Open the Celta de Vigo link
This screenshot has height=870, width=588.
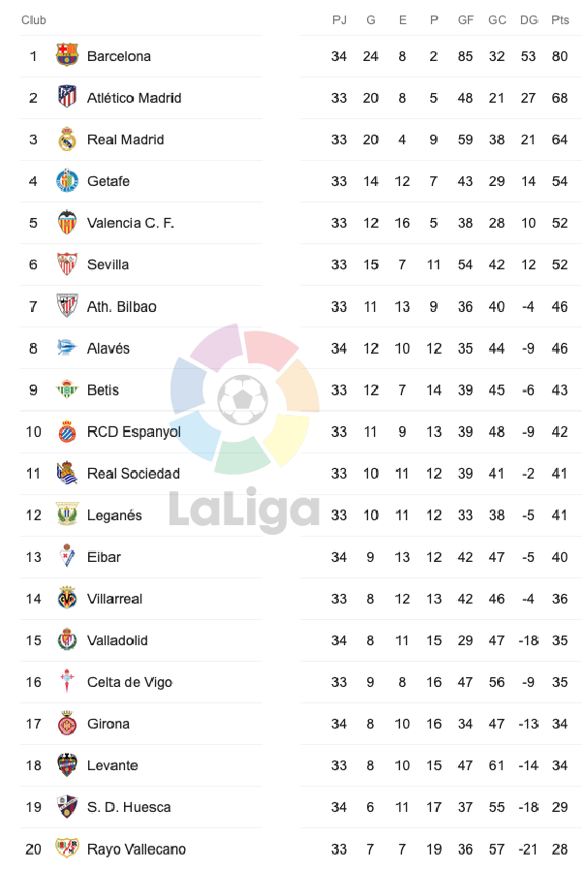pos(130,682)
